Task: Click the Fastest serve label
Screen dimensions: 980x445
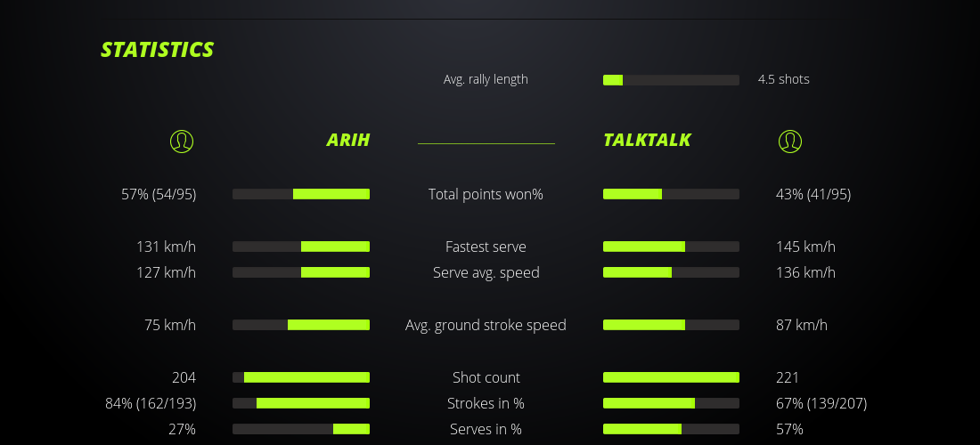Action: click(486, 247)
